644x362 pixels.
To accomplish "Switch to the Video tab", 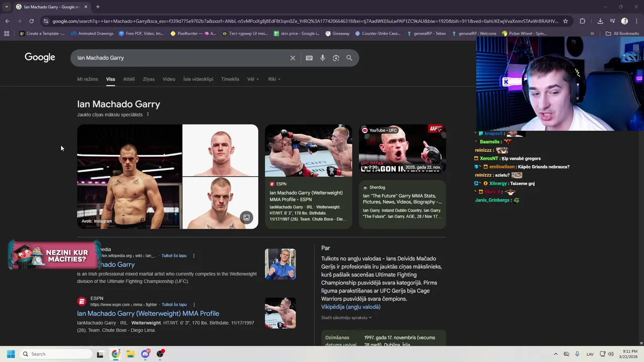I will 169,79.
